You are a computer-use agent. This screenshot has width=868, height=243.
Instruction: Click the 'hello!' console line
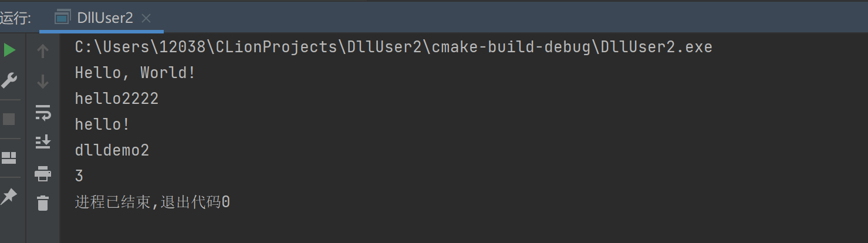(102, 124)
